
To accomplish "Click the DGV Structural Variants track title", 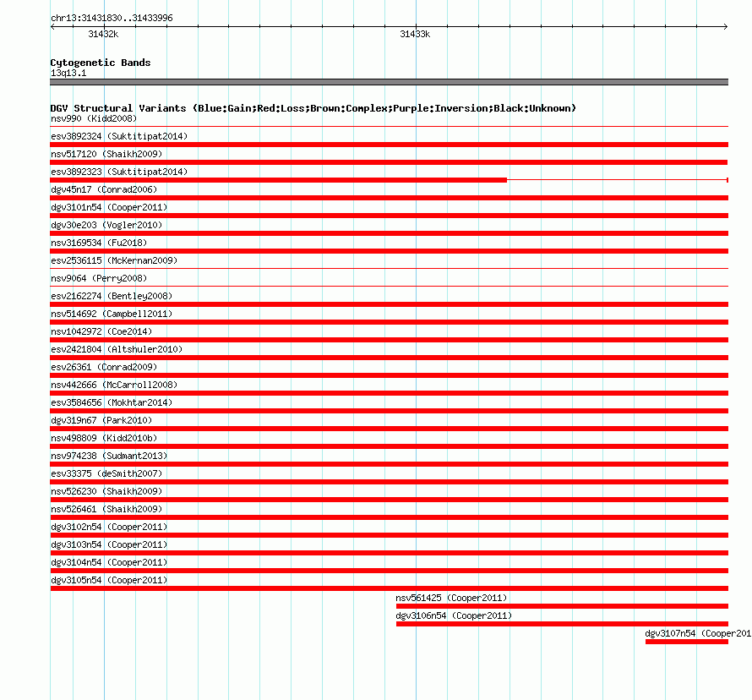I will pos(313,108).
